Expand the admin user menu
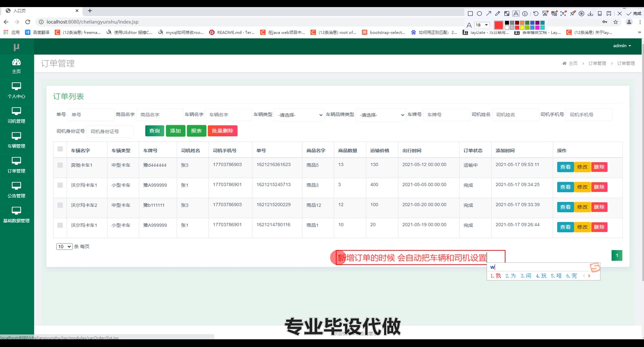Image resolution: width=644 pixels, height=347 pixels. (622, 46)
